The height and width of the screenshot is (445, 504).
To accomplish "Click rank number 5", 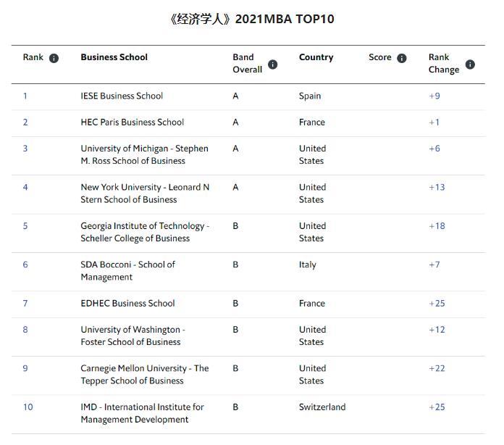I will point(25,226).
